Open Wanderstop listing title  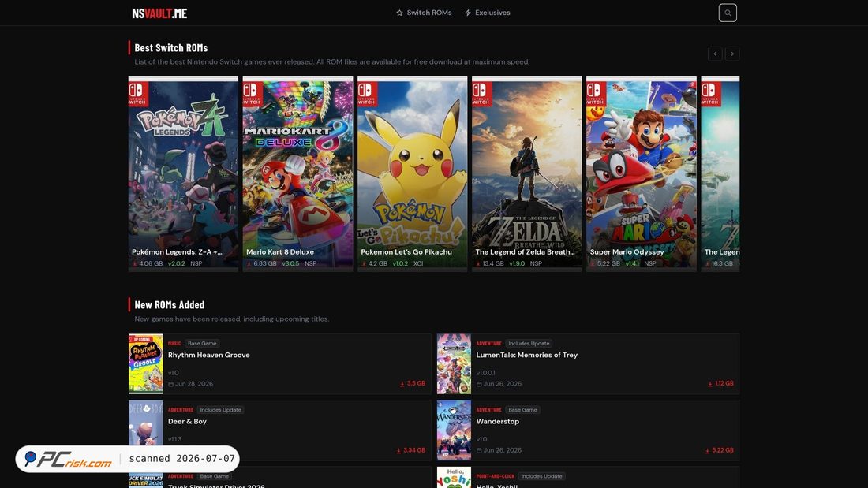pos(498,422)
